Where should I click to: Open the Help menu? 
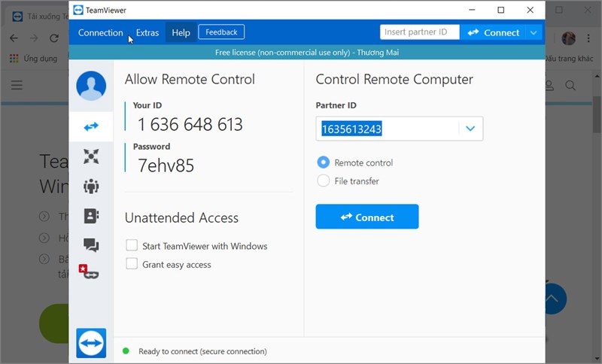pos(181,32)
